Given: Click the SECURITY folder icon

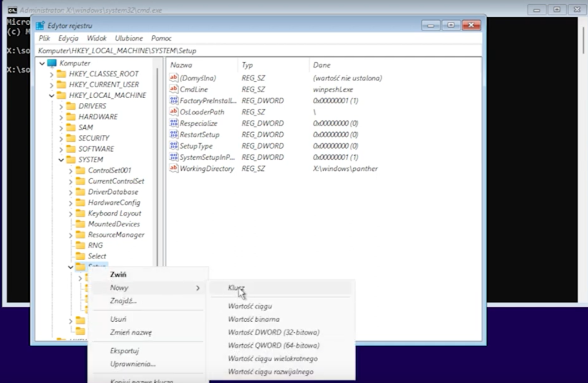Looking at the screenshot, I should coord(71,138).
